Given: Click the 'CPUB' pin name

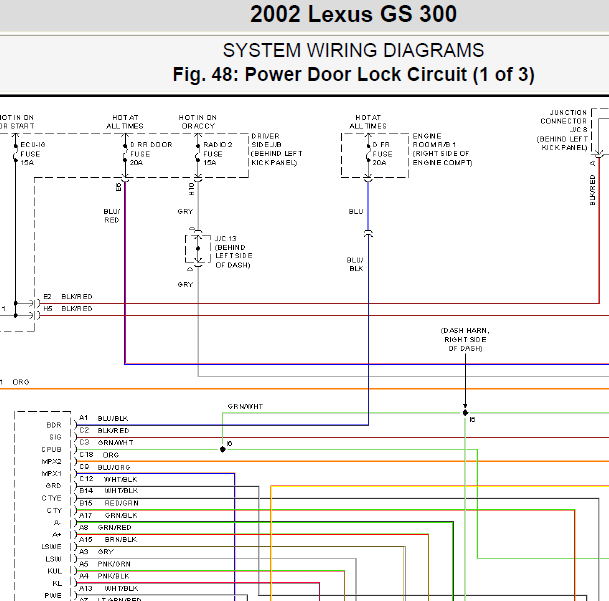Looking at the screenshot, I should click(52, 449).
